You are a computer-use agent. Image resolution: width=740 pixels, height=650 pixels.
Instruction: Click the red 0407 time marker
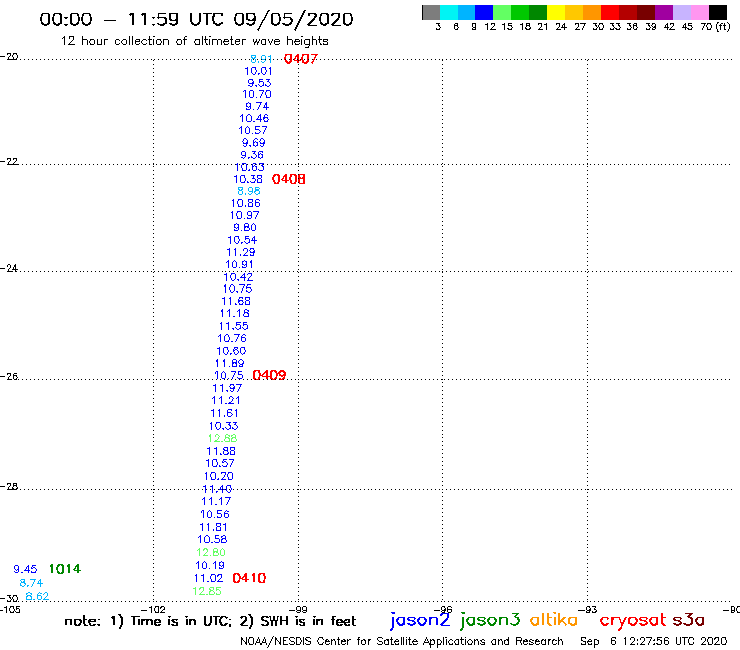(x=301, y=59)
